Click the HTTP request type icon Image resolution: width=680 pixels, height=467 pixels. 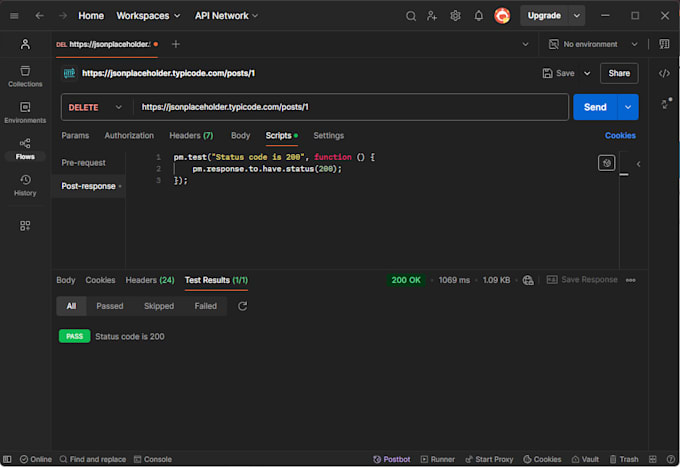pyautogui.click(x=69, y=73)
